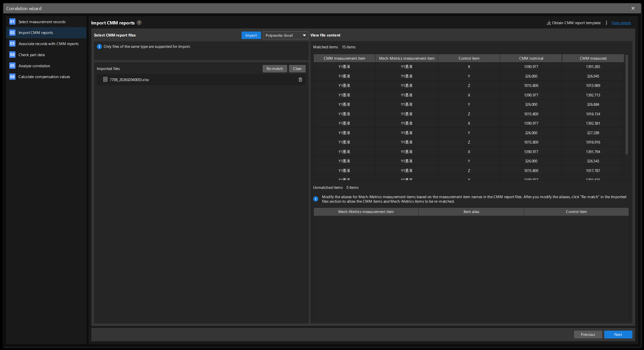
Task: Open the View details link
Action: click(621, 23)
